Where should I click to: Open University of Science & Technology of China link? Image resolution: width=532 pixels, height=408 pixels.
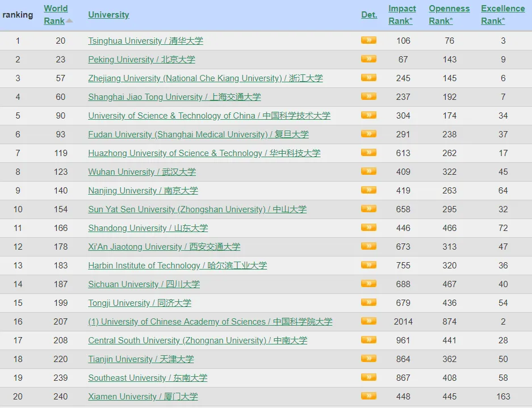click(210, 116)
